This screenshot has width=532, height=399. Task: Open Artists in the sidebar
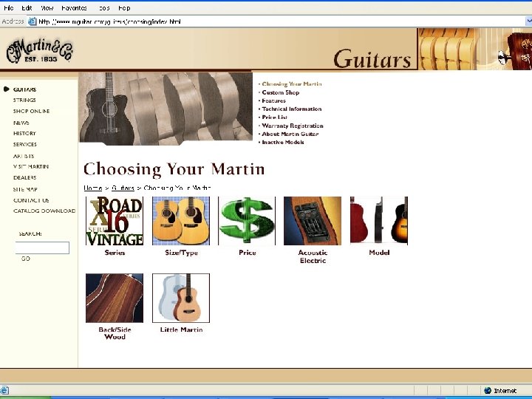coord(24,156)
